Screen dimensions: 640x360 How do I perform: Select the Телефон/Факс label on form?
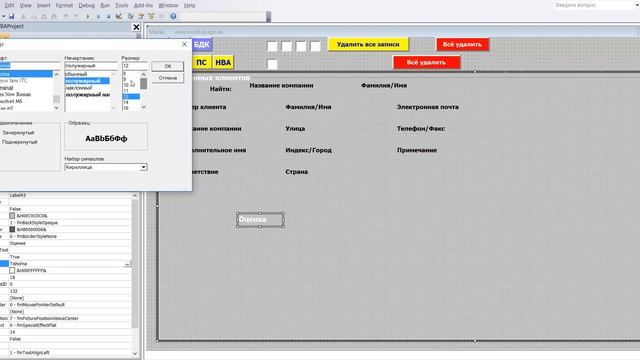(420, 129)
